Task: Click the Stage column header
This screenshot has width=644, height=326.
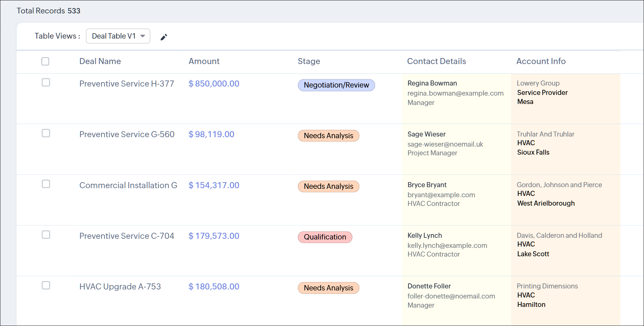Action: point(309,61)
